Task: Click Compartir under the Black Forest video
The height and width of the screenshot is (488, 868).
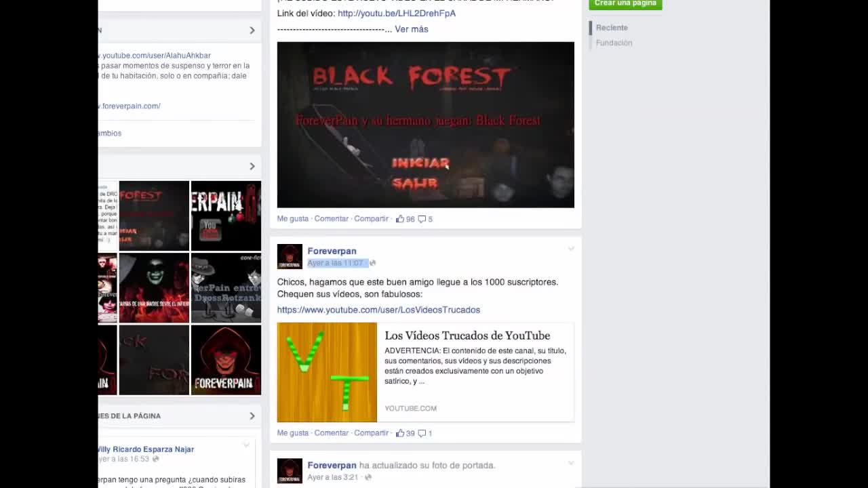Action: pyautogui.click(x=371, y=219)
